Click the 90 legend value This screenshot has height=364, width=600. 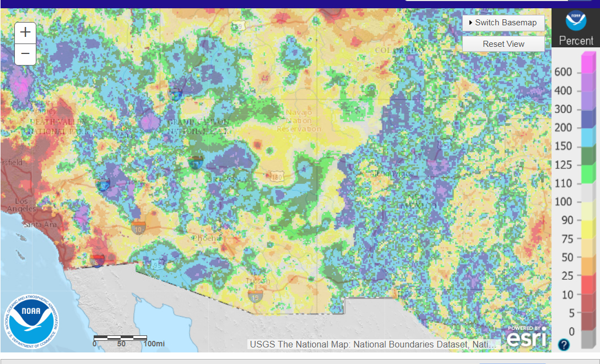point(567,220)
